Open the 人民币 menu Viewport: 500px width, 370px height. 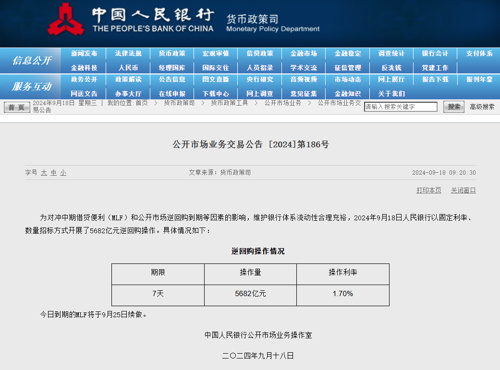[x=128, y=68]
